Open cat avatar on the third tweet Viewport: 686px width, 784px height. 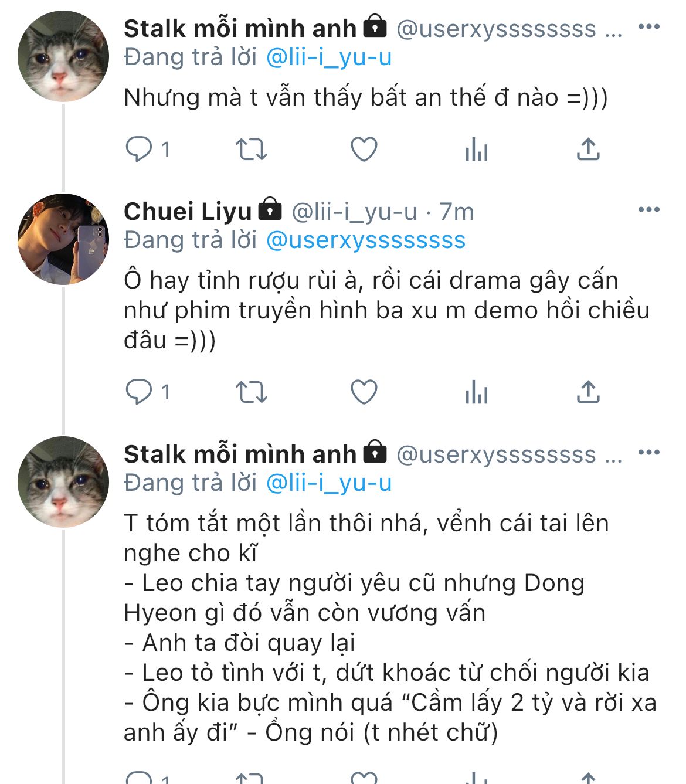[63, 482]
